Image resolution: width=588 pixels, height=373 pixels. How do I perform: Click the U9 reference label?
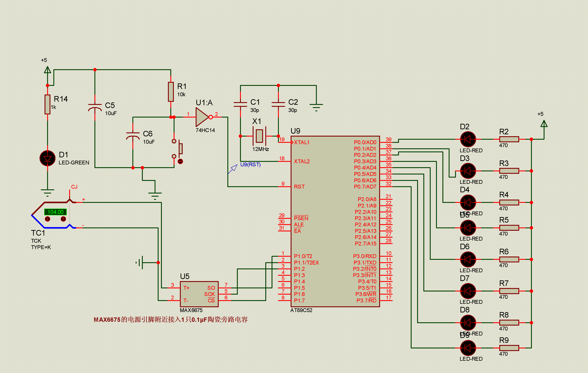(295, 131)
